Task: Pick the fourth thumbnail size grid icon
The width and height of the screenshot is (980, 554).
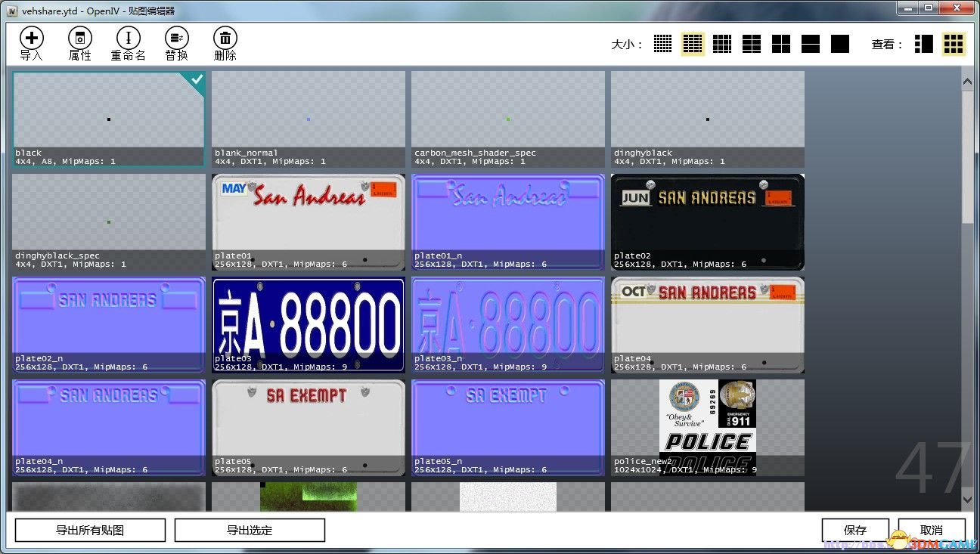Action: tap(752, 44)
